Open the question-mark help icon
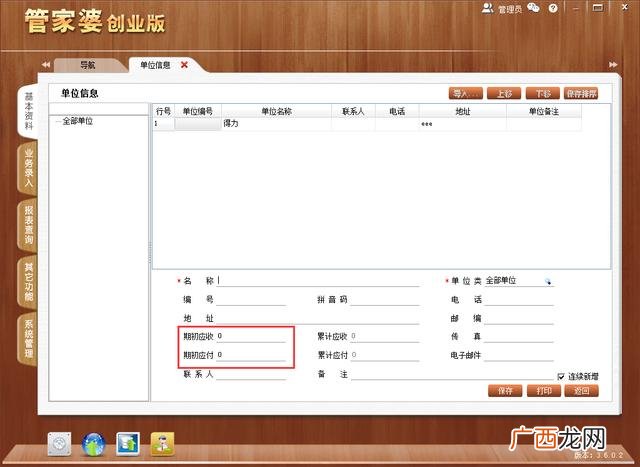 pyautogui.click(x=553, y=8)
